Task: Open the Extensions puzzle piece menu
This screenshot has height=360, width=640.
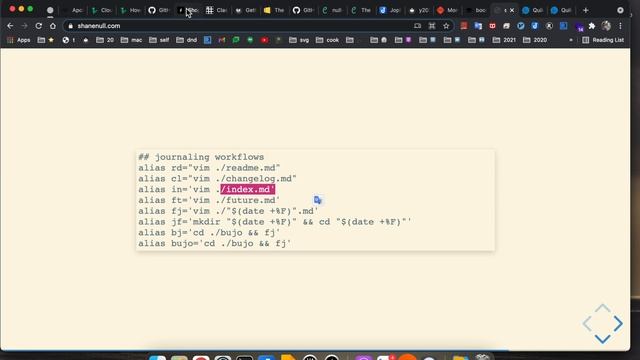Action: (x=592, y=26)
